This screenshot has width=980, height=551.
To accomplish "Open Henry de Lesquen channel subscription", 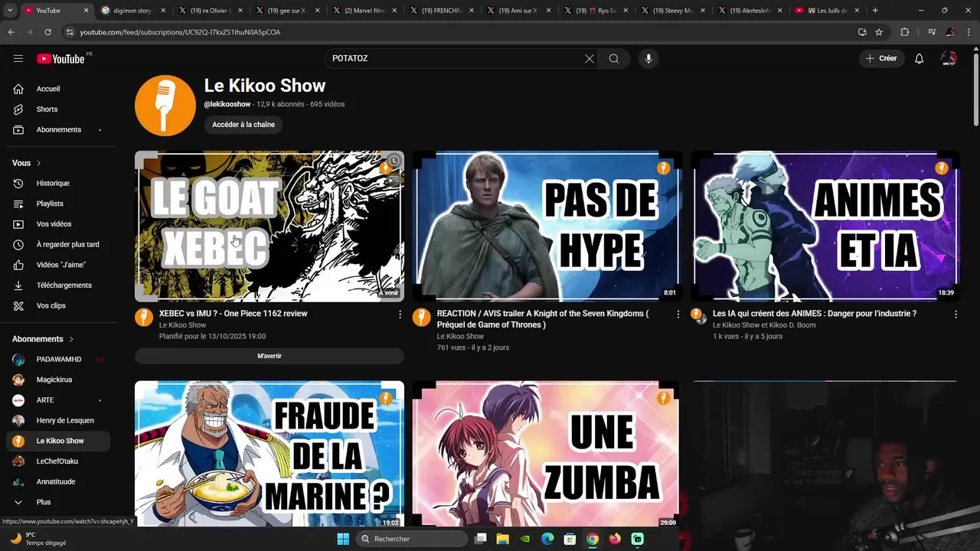I will tap(58, 420).
